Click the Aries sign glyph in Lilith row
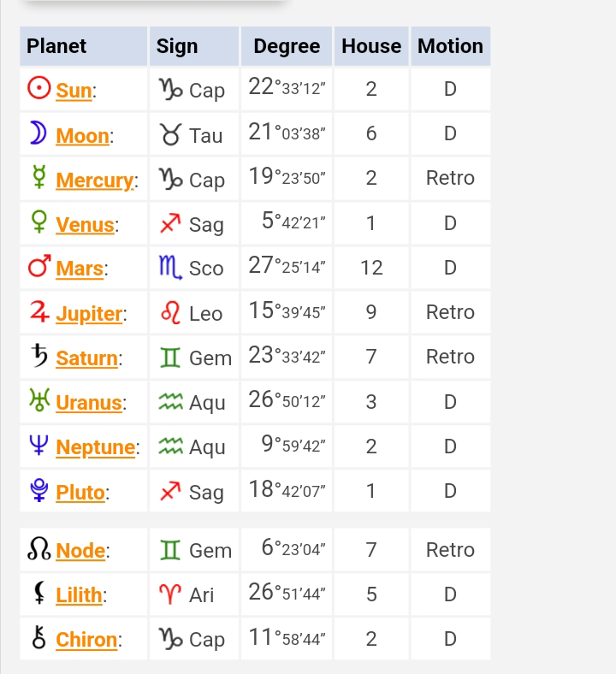 point(170,594)
